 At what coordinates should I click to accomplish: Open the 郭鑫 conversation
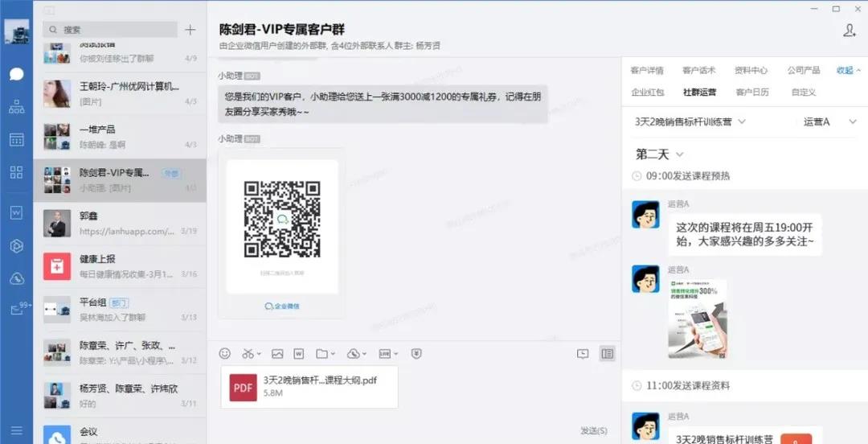(x=121, y=223)
